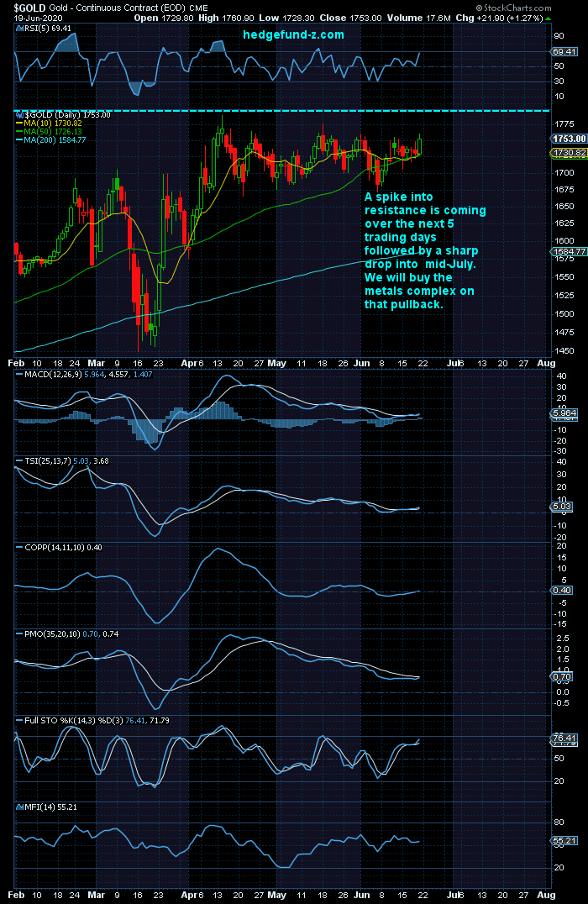588x904 pixels.
Task: Click the High 1760.90 value
Action: click(226, 18)
